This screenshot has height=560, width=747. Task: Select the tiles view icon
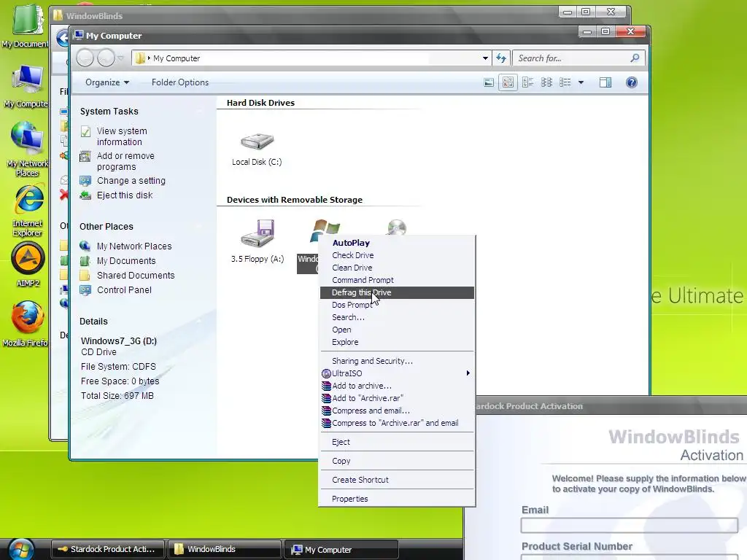pyautogui.click(x=508, y=82)
